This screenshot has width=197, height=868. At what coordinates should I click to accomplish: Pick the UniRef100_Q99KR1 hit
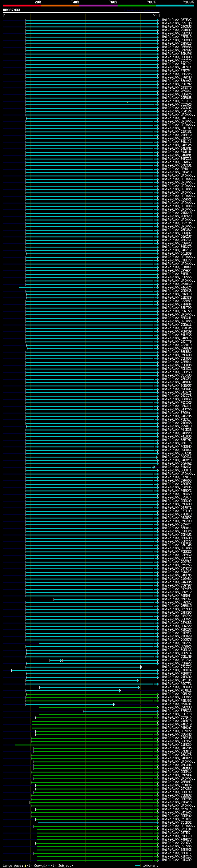pyautogui.click(x=176, y=200)
